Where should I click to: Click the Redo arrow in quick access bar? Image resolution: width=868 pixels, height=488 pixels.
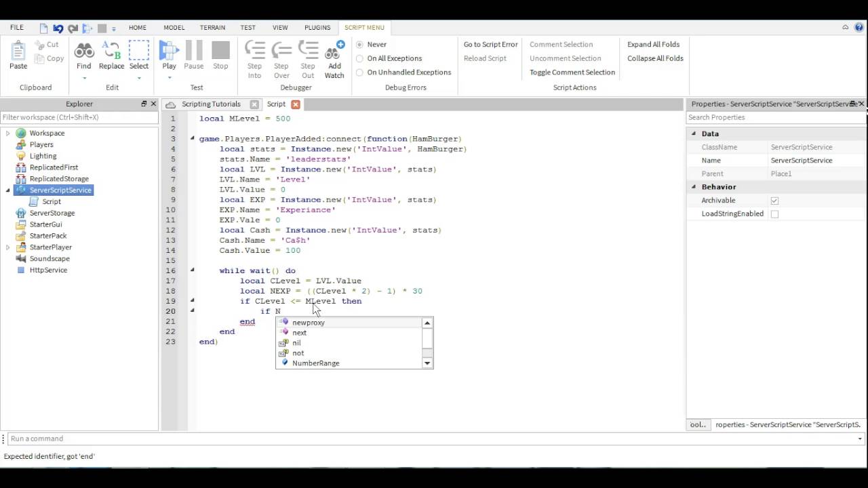coord(73,28)
